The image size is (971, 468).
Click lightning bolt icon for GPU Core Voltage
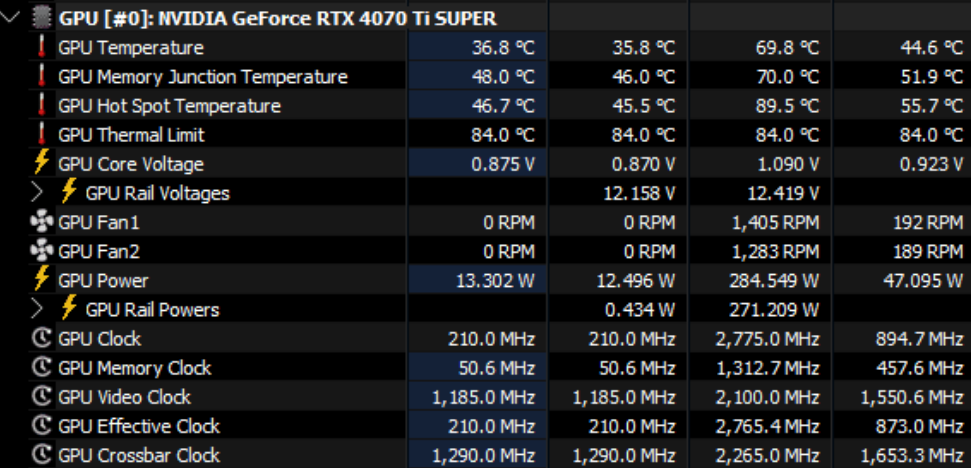[41, 163]
